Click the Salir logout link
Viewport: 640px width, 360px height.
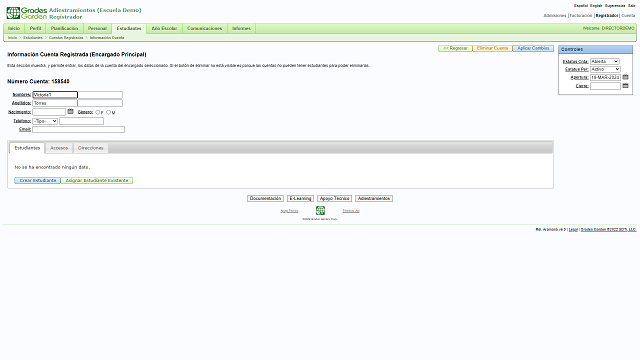tap(631, 6)
